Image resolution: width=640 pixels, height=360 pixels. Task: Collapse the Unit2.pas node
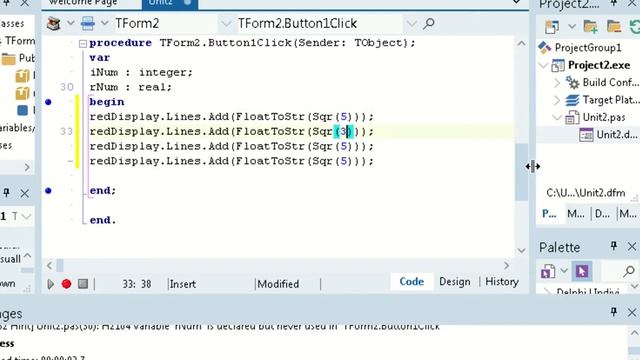pos(557,118)
